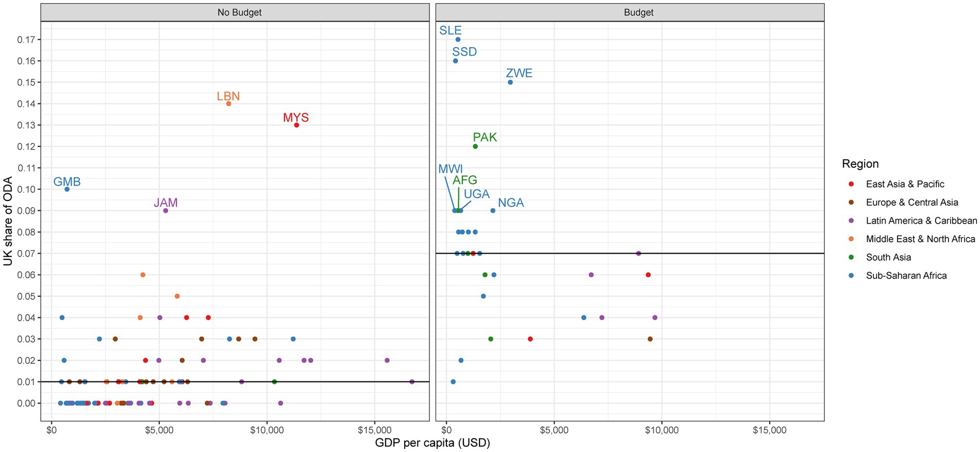Viewport: 980px width, 452px height.
Task: Click the ZWE data point
Action: pyautogui.click(x=510, y=82)
